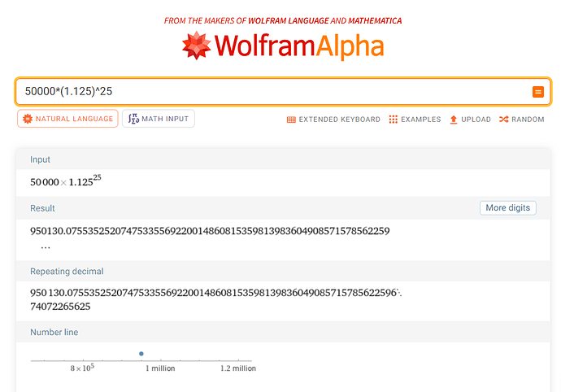Click the upload arrow icon
This screenshot has width=561, height=392.
(x=454, y=120)
